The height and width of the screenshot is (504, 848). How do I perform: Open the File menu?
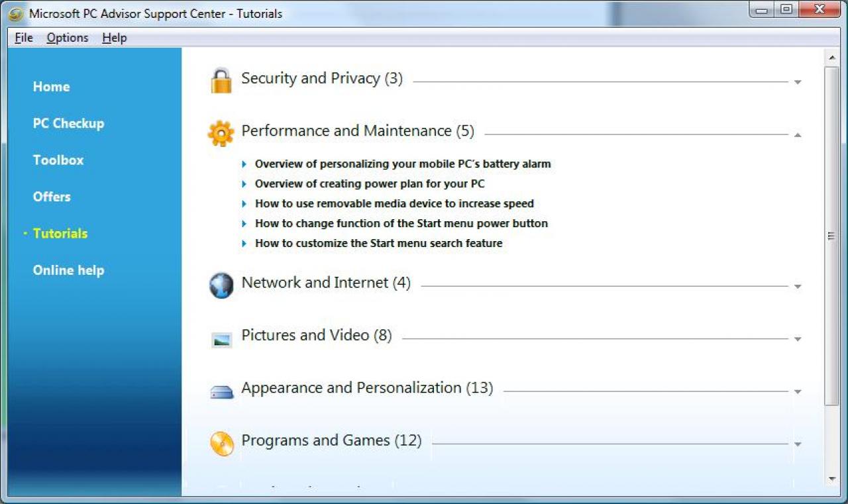[x=24, y=38]
